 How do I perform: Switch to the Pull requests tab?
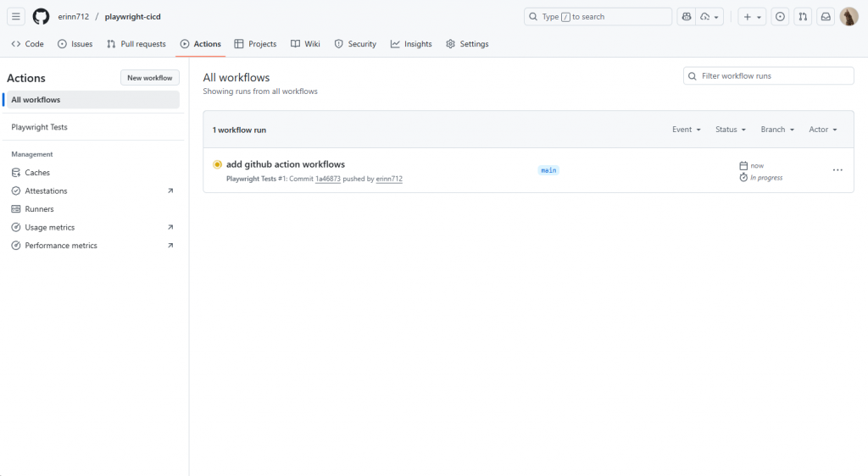click(x=136, y=44)
